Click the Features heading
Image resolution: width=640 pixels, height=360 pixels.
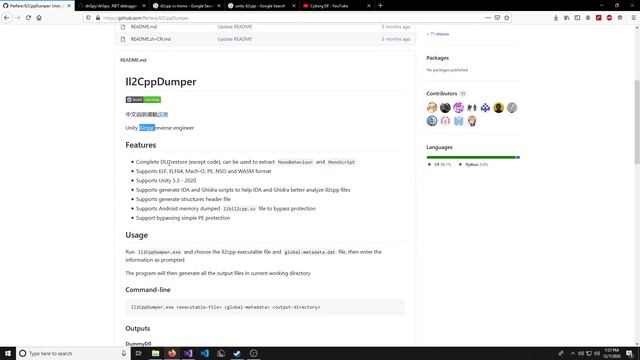[141, 145]
